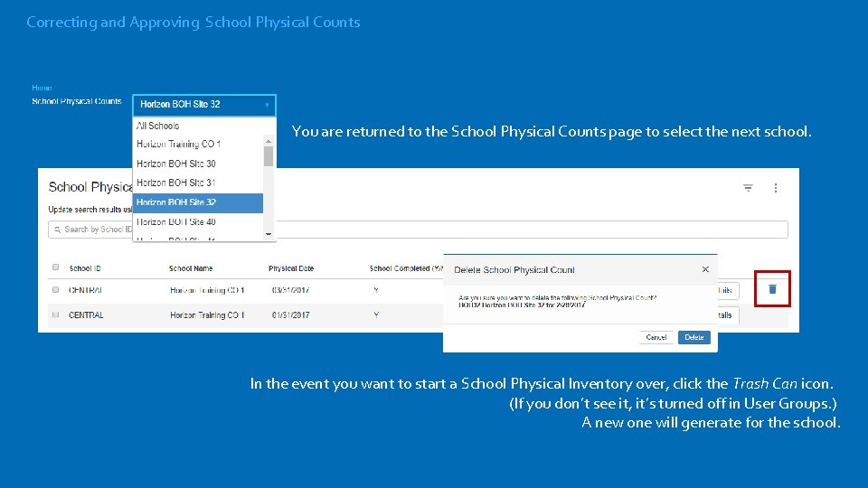Sort by School ID column header
The image size is (868, 488).
(85, 268)
